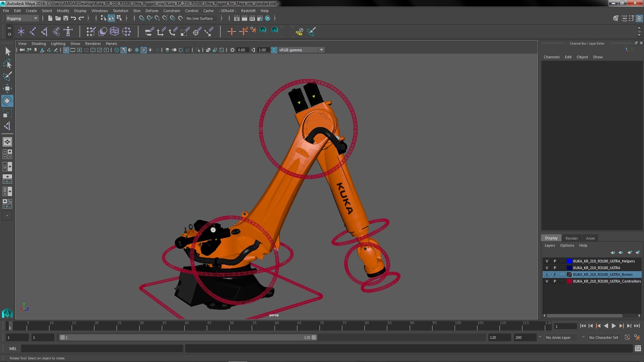Switch to the Render layer tab
644x362 pixels.
[572, 238]
